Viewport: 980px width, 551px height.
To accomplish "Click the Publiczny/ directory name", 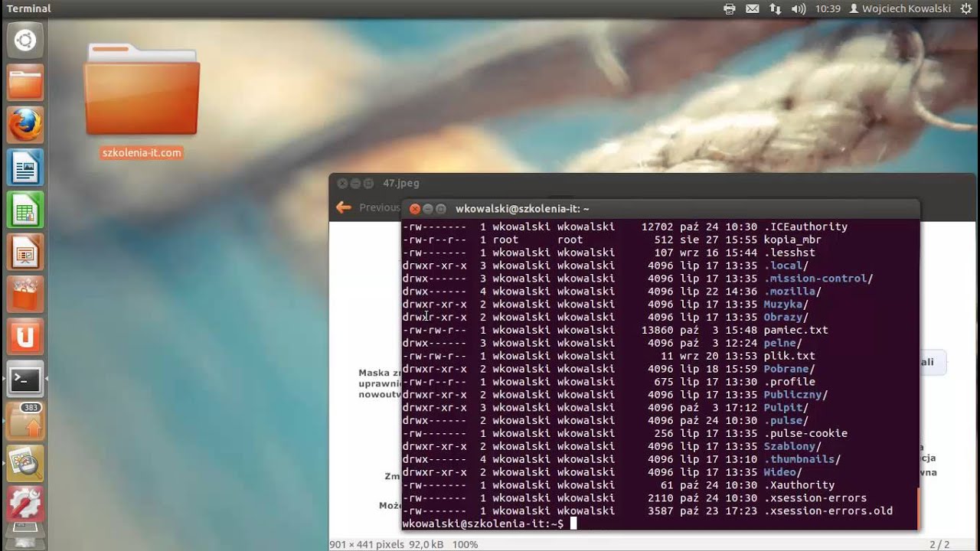I will tap(795, 395).
